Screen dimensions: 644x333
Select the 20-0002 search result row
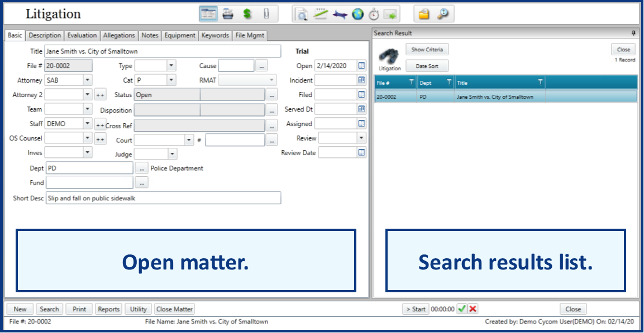tap(506, 97)
